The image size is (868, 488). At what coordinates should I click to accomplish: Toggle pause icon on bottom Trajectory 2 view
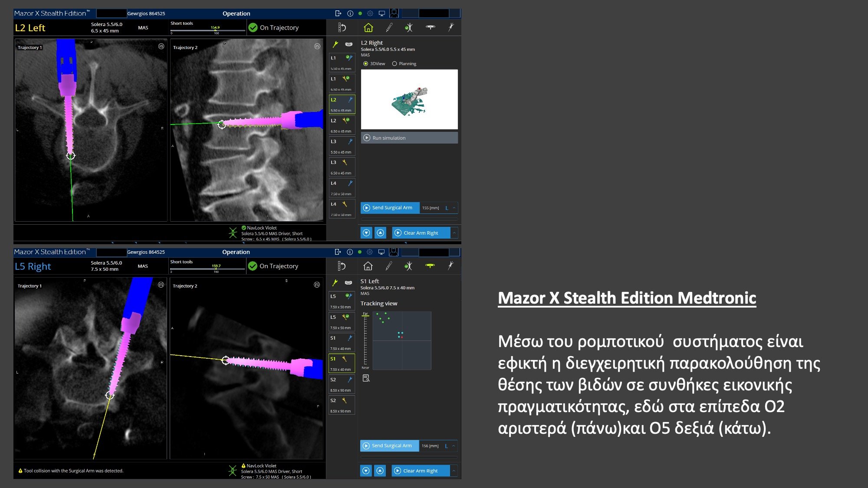(x=317, y=285)
